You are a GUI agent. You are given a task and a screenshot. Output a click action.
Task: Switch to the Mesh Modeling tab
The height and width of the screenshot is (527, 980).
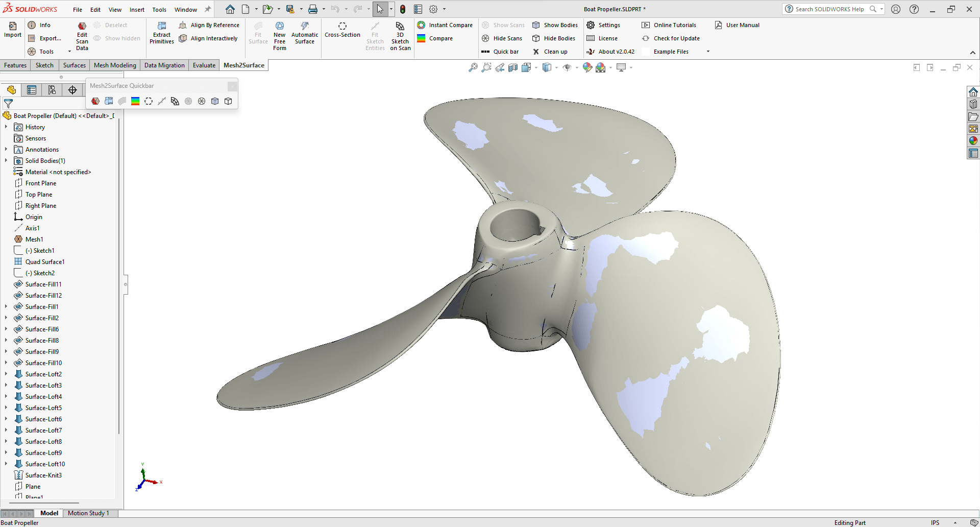115,65
